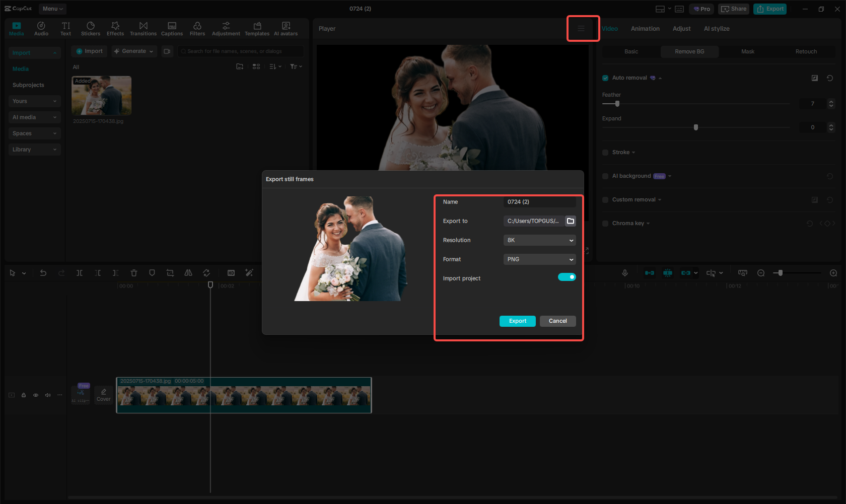
Task: Open the Resolution dropdown showing 8K
Action: 539,240
